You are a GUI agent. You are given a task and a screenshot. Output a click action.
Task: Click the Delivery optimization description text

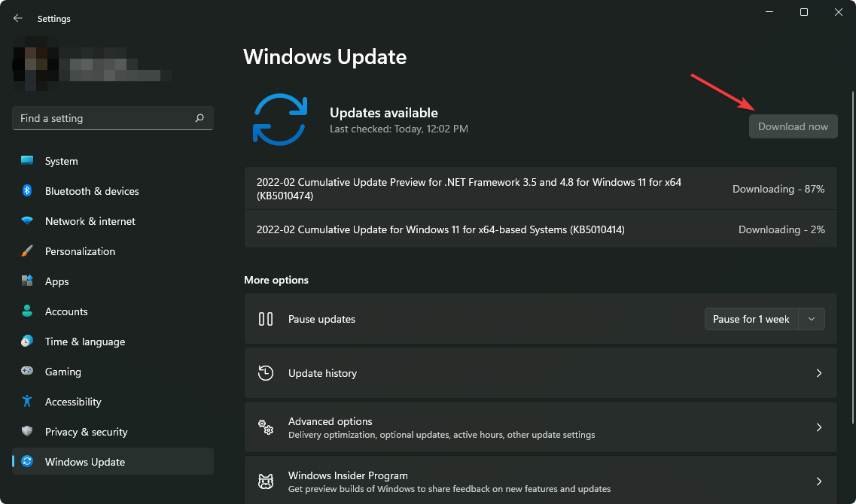click(442, 436)
